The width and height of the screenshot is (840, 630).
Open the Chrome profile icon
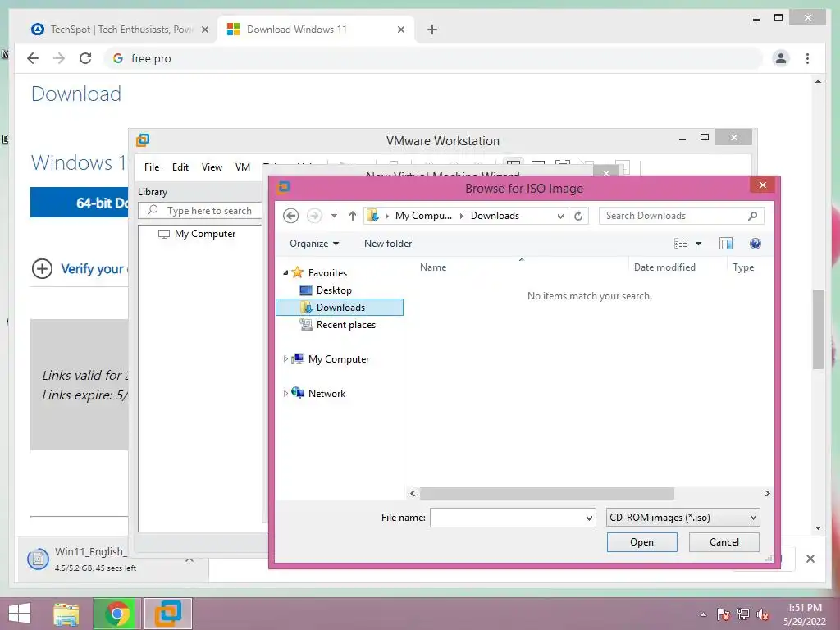pyautogui.click(x=781, y=58)
